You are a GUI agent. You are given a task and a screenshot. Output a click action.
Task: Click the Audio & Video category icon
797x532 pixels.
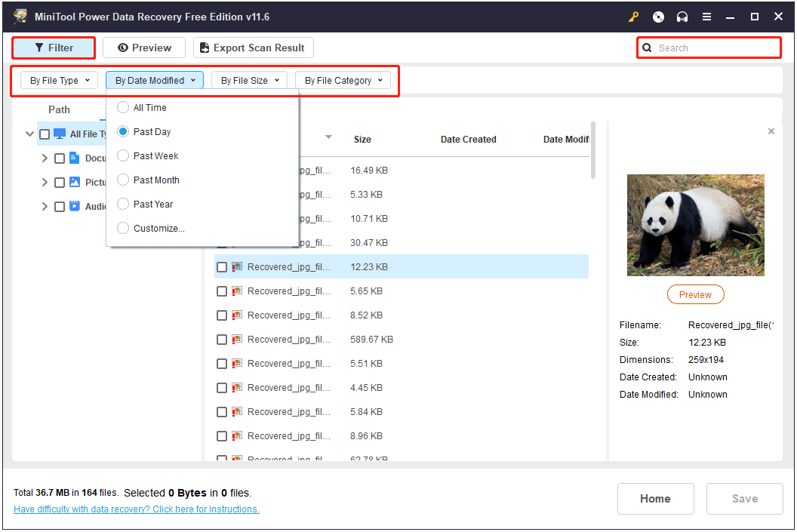75,206
